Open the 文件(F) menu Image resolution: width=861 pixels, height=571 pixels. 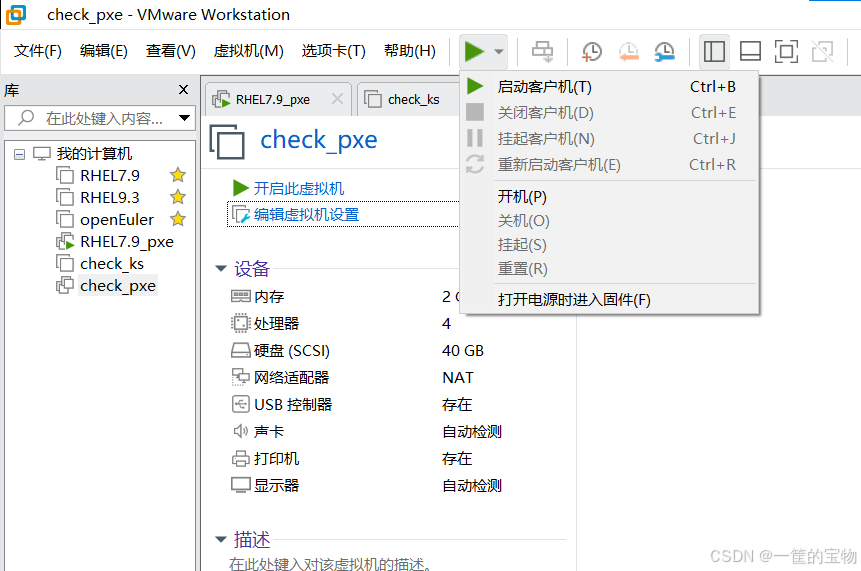[x=37, y=51]
